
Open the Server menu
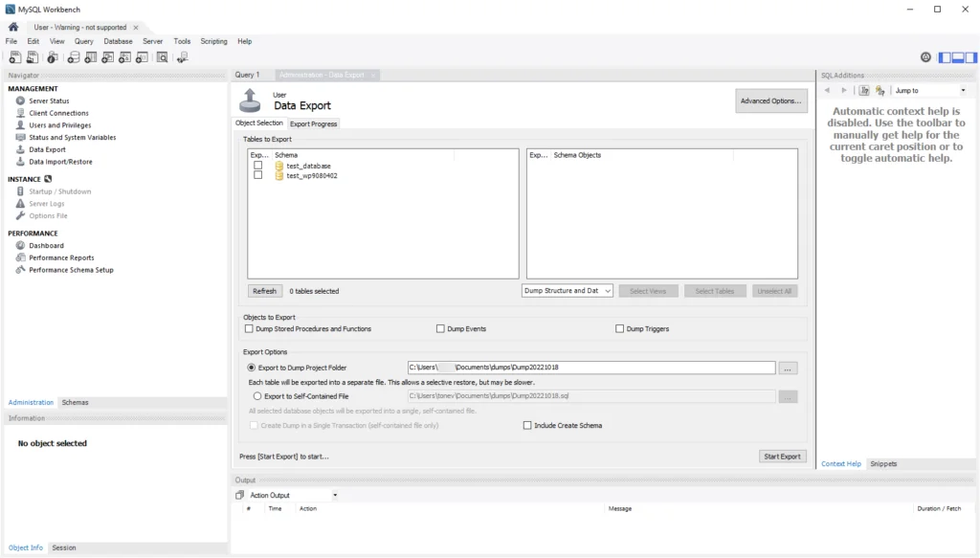click(x=152, y=41)
